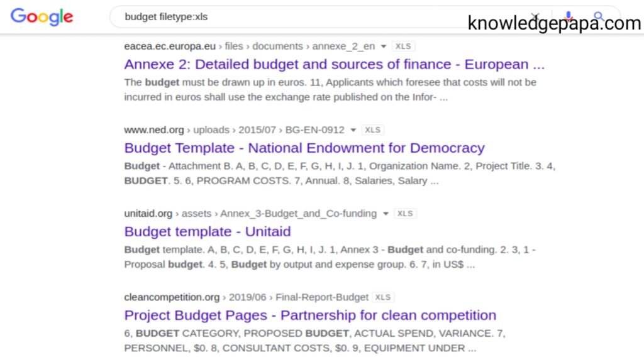Open Budget Template - National Endowment for Democracy
Screen dimensions: 644x362
coord(304,148)
